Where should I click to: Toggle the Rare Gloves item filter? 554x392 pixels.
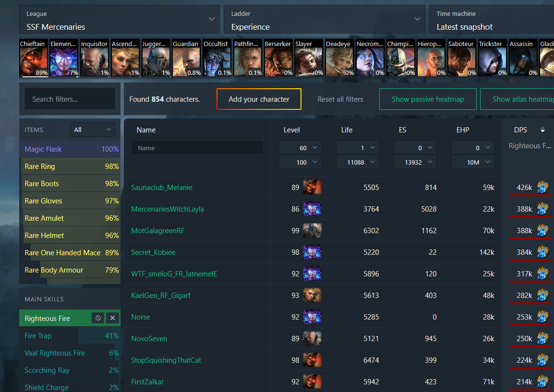click(70, 201)
